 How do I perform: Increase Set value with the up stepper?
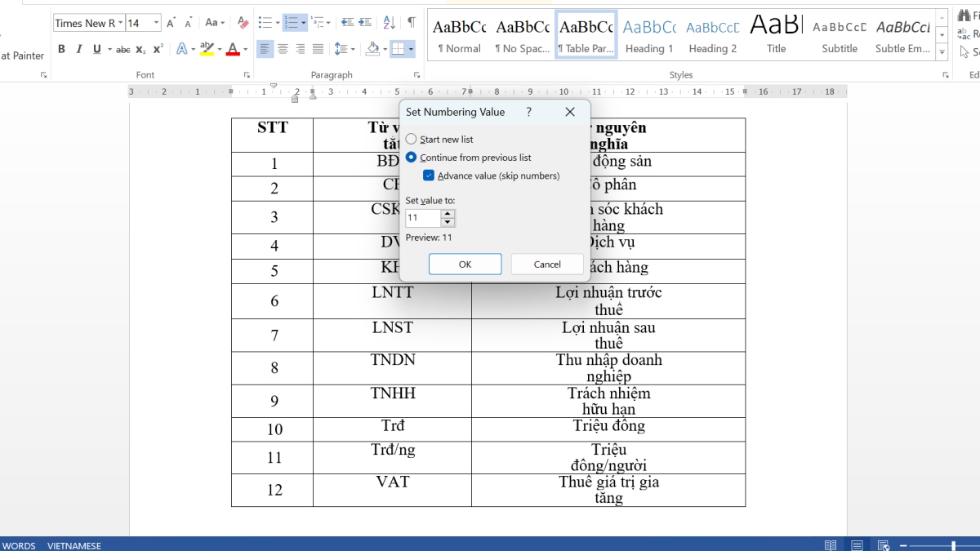[x=448, y=214]
